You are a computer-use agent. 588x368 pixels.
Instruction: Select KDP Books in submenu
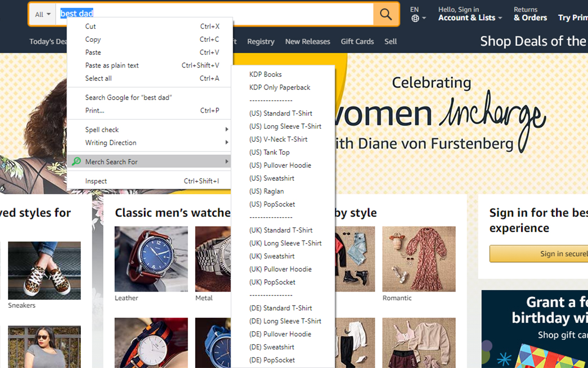click(283, 74)
